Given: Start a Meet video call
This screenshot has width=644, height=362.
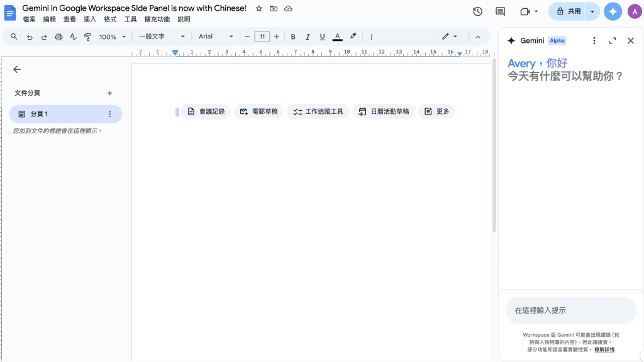Looking at the screenshot, I should [x=525, y=11].
